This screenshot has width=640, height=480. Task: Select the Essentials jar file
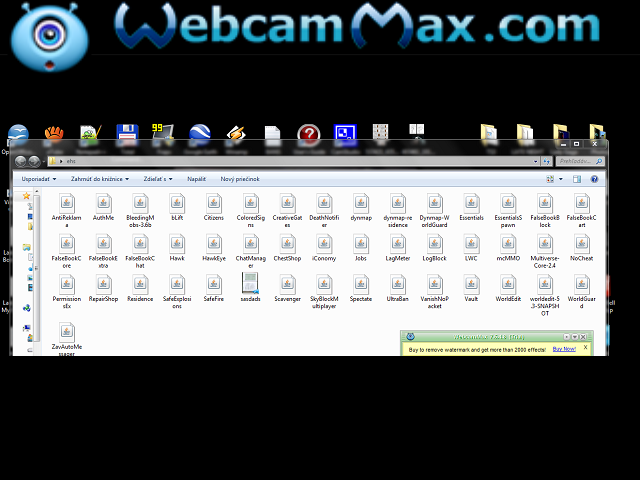click(x=471, y=207)
